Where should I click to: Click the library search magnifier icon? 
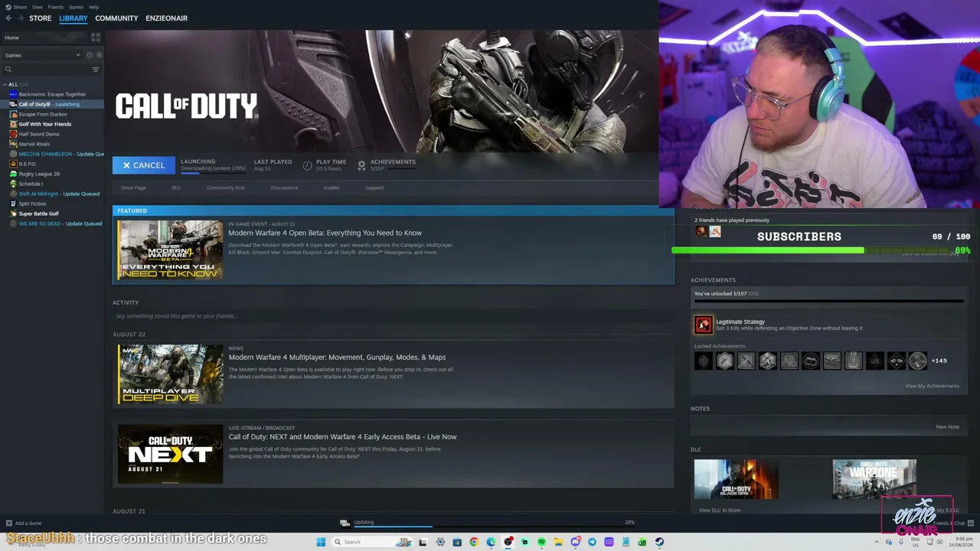8,70
